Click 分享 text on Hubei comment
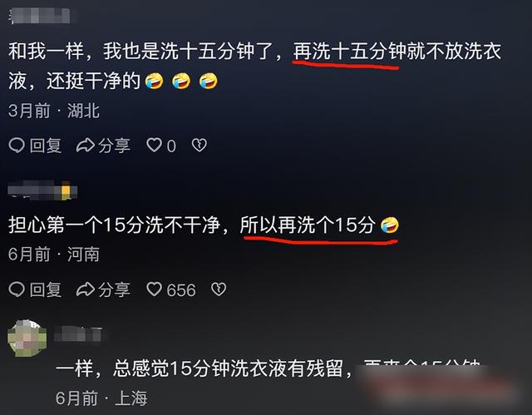 [x=115, y=146]
